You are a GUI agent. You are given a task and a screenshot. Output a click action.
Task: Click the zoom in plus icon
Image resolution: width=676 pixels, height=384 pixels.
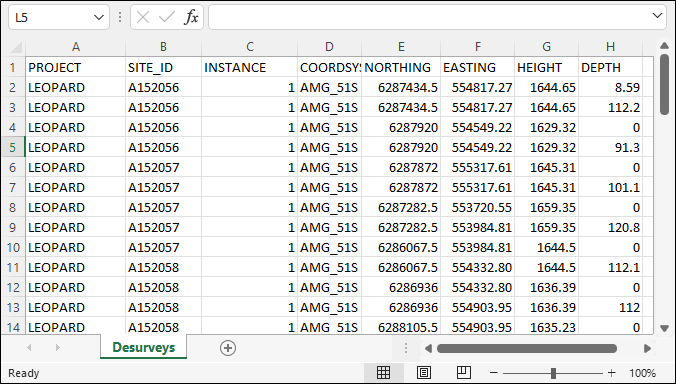click(611, 373)
